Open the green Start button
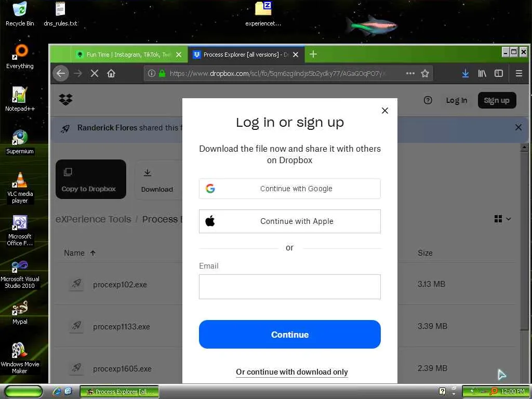Screen dimensions: 532x399 [x=23, y=391]
